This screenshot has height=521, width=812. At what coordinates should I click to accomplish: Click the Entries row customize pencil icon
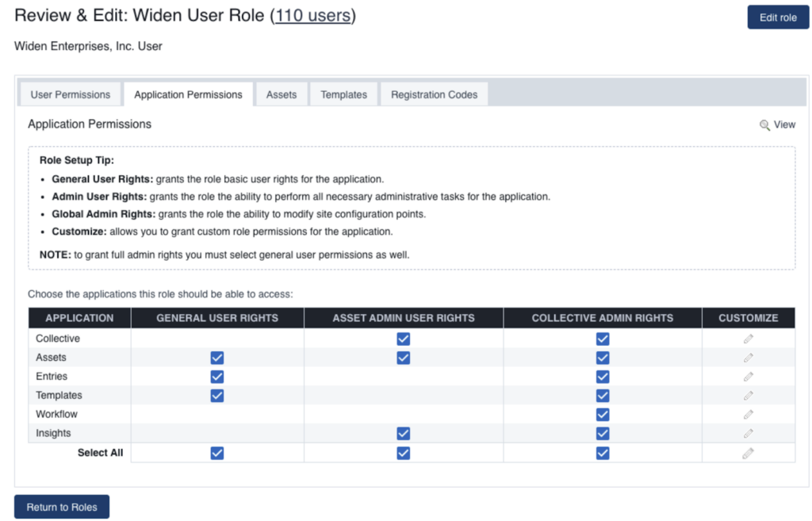(x=748, y=377)
